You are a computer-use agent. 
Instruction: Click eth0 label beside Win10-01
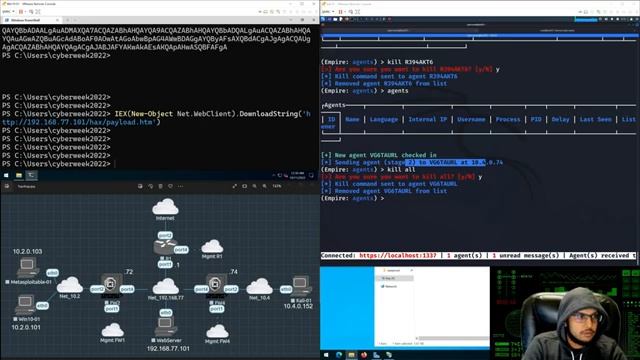[x=42, y=305]
